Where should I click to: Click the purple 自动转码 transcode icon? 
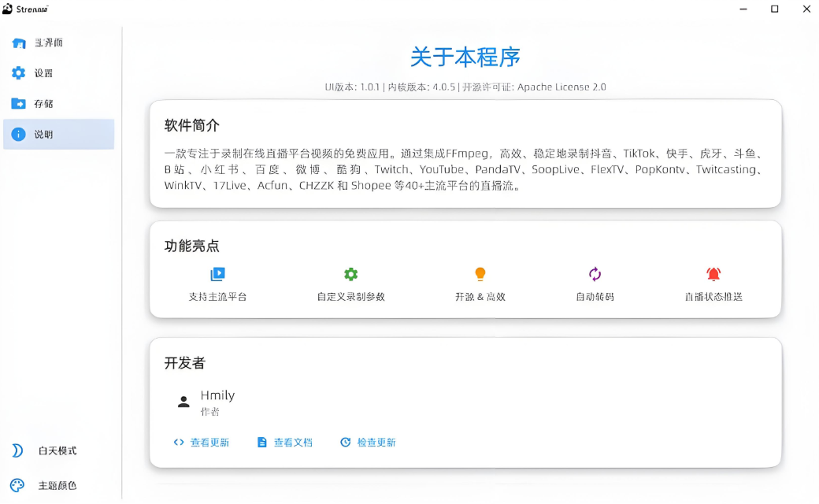pyautogui.click(x=595, y=274)
